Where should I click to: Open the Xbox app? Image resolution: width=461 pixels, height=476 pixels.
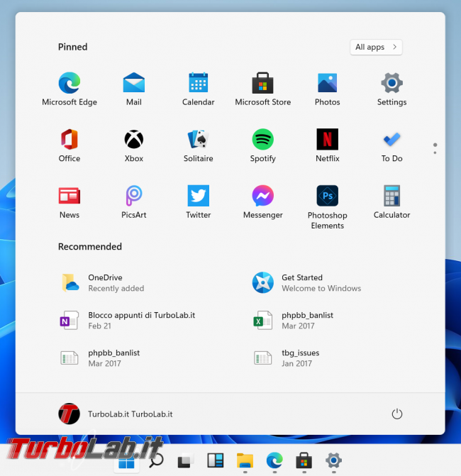tap(134, 145)
